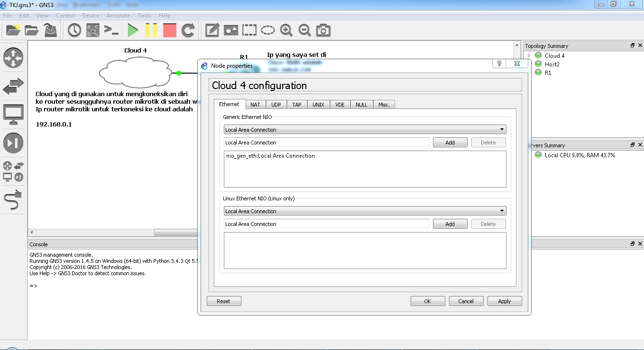Image resolution: width=644 pixels, height=350 pixels.
Task: Close the Console panel
Action: point(640,244)
